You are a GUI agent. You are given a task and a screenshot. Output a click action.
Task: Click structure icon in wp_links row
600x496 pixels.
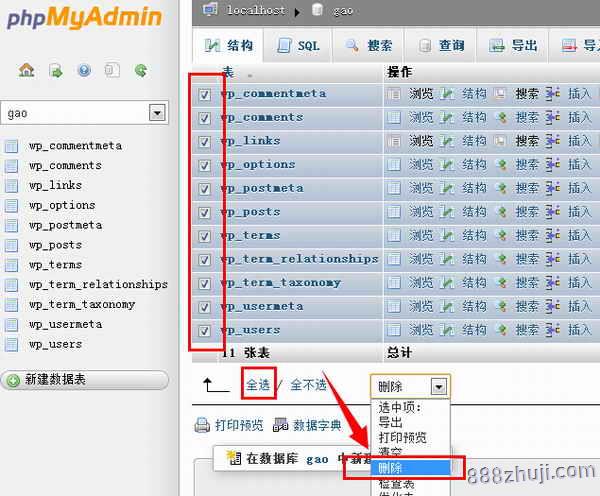point(447,141)
